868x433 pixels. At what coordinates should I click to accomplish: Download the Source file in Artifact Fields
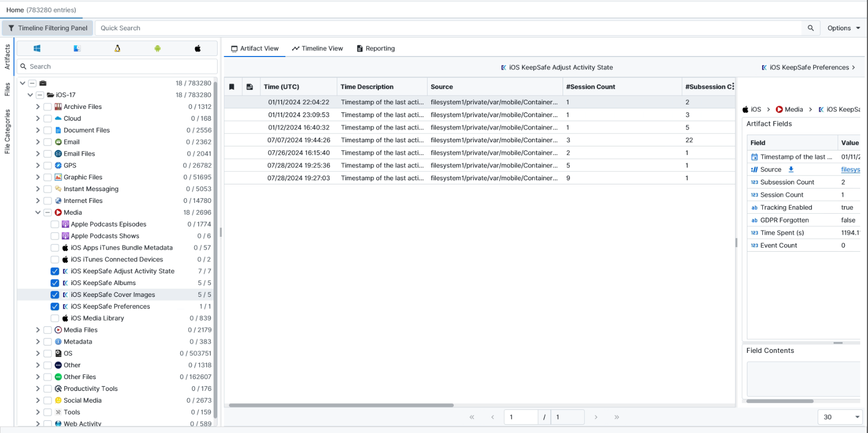(791, 170)
